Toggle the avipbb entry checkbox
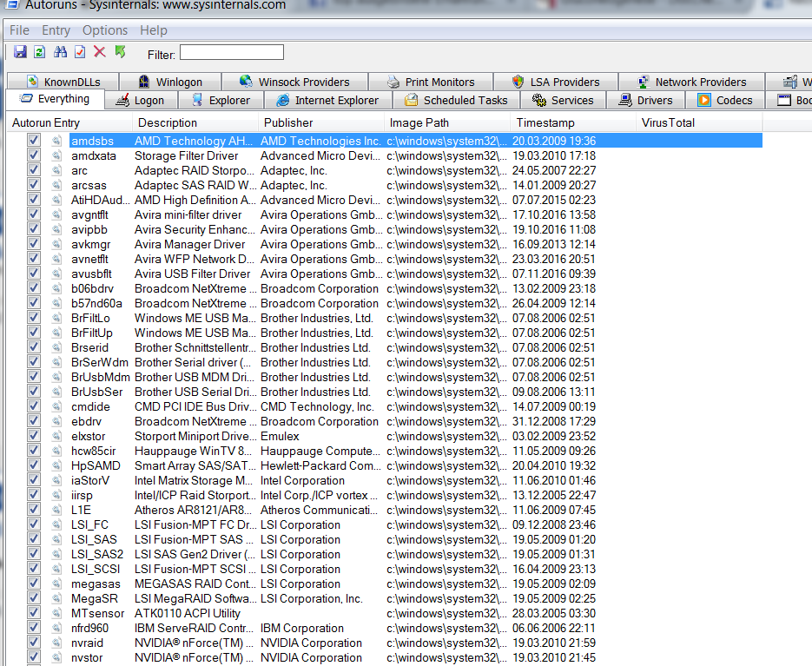Viewport: 812px width, 666px height. tap(34, 228)
